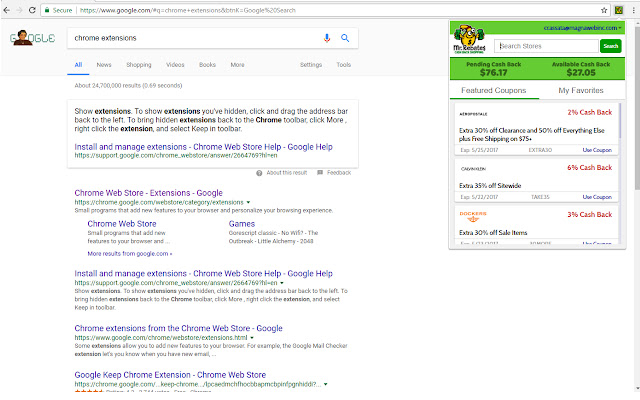Open the account email dropdown in popup

coord(582,28)
